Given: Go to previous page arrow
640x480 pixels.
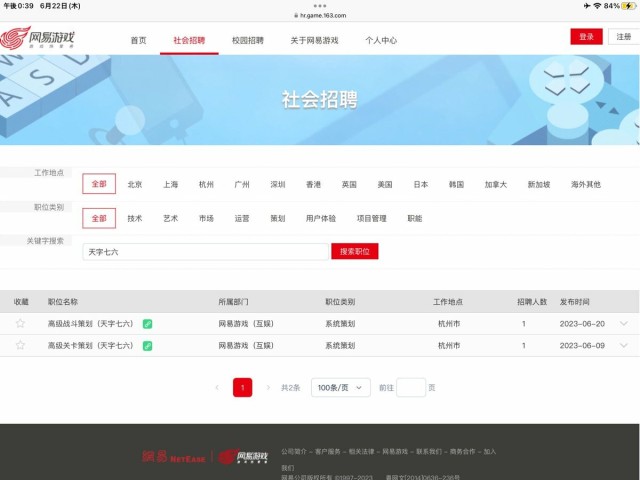Looking at the screenshot, I should pyautogui.click(x=217, y=387).
